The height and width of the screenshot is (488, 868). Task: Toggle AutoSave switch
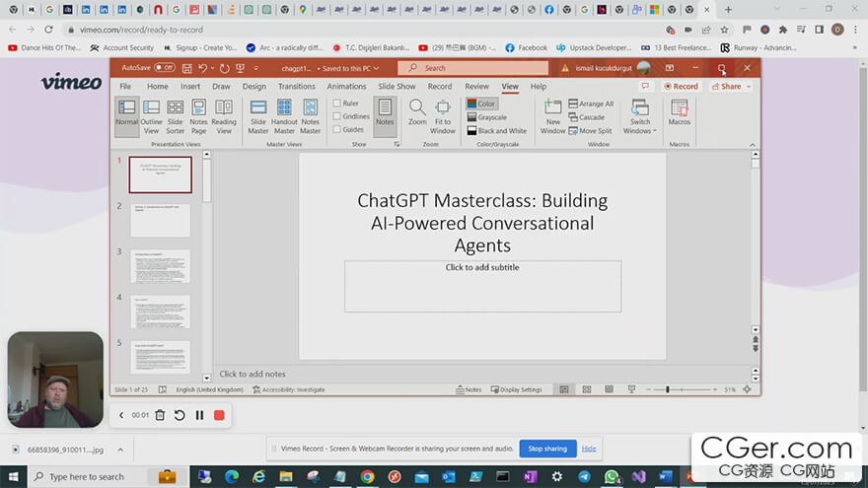pos(165,67)
